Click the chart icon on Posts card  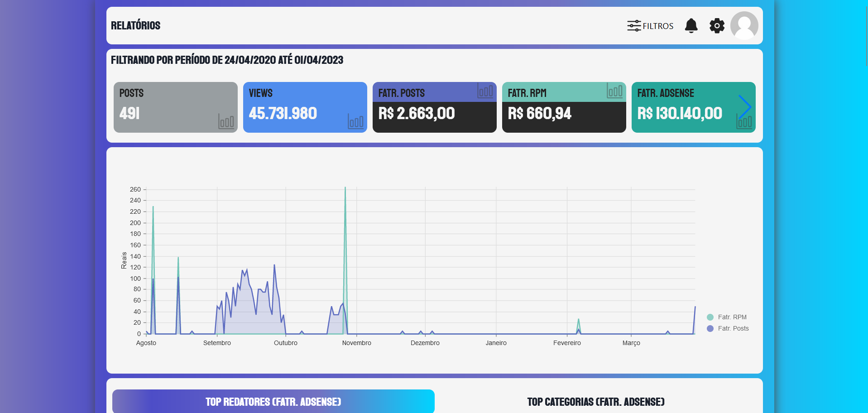tap(226, 121)
